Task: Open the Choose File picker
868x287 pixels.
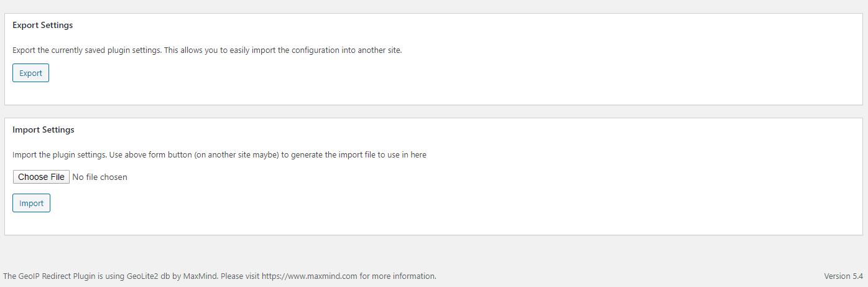Action: (x=41, y=177)
